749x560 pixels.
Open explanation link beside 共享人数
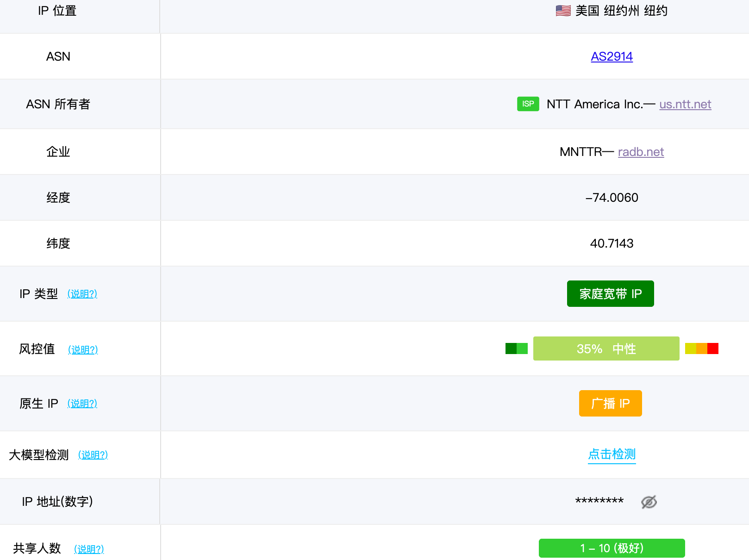[x=89, y=549]
